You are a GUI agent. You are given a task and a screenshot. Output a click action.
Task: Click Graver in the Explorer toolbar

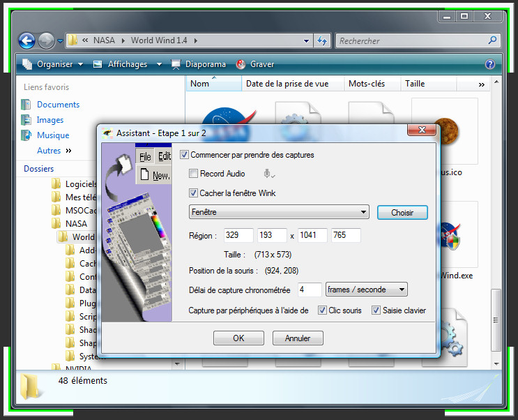[x=255, y=64]
